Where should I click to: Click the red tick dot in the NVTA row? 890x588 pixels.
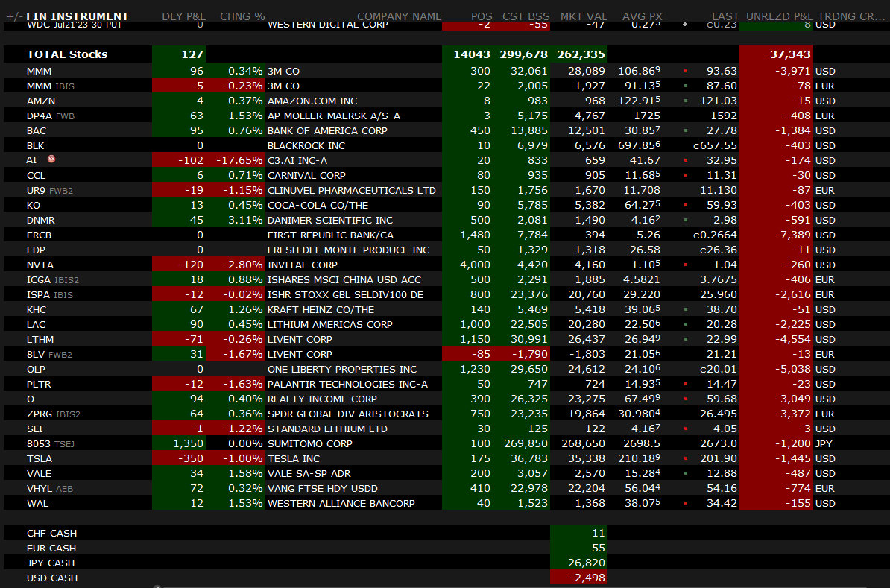(x=685, y=265)
